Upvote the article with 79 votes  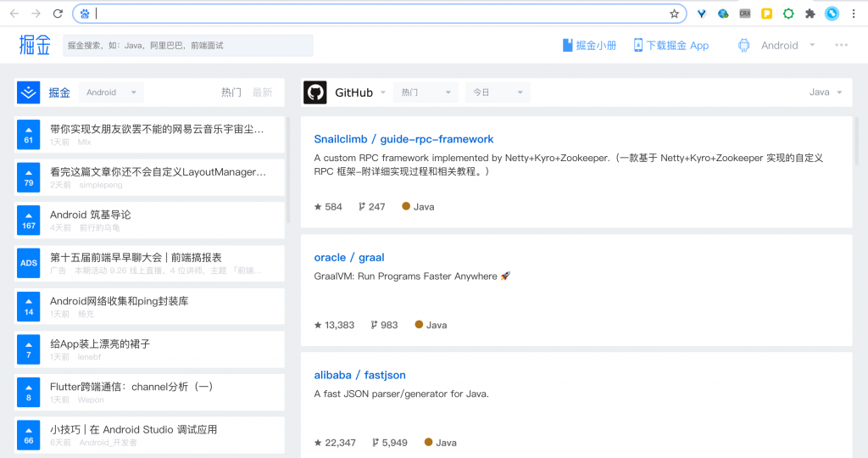click(28, 178)
